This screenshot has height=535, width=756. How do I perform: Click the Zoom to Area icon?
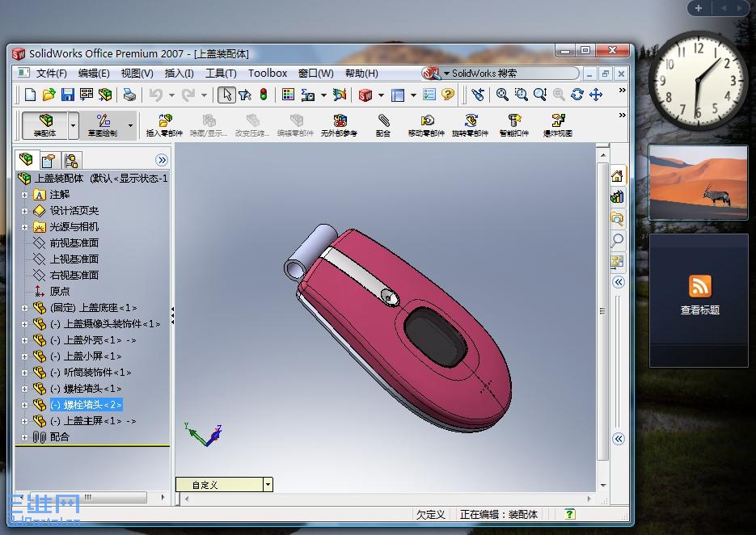[x=521, y=95]
